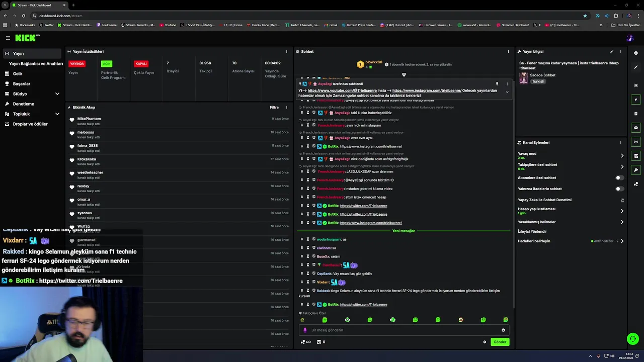Toggle Abonelere özel sohbet switch
This screenshot has height=362, width=644.
tap(620, 177)
